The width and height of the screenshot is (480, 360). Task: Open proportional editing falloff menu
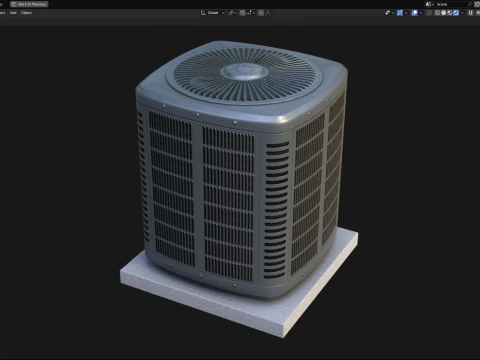pyautogui.click(x=268, y=13)
